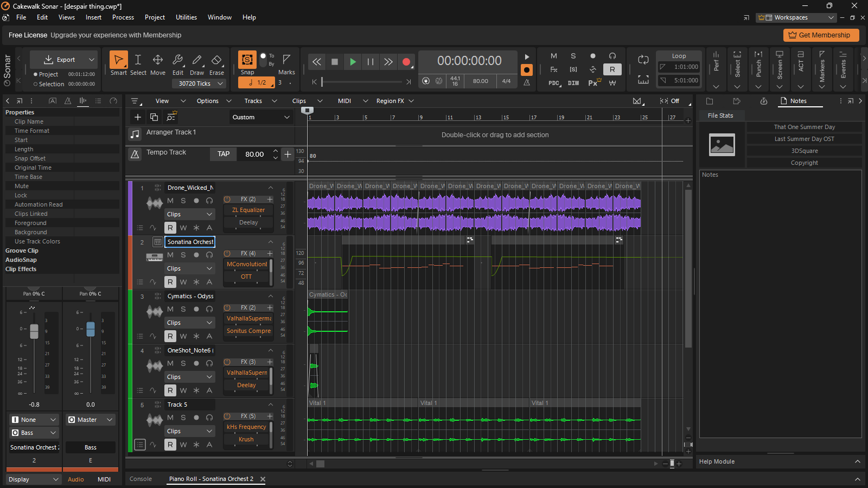Open the track view Options menu

pos(214,101)
